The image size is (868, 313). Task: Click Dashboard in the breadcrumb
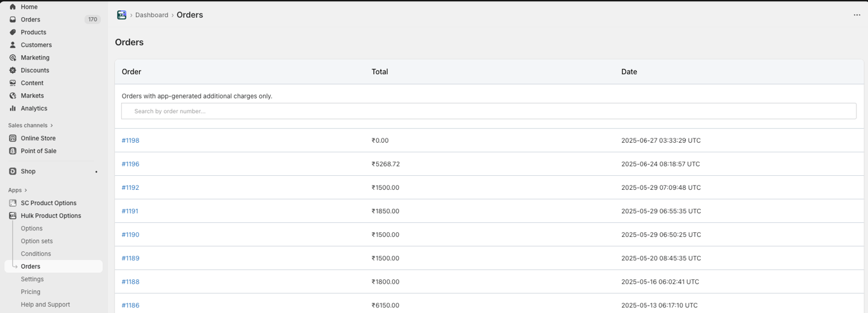(151, 15)
